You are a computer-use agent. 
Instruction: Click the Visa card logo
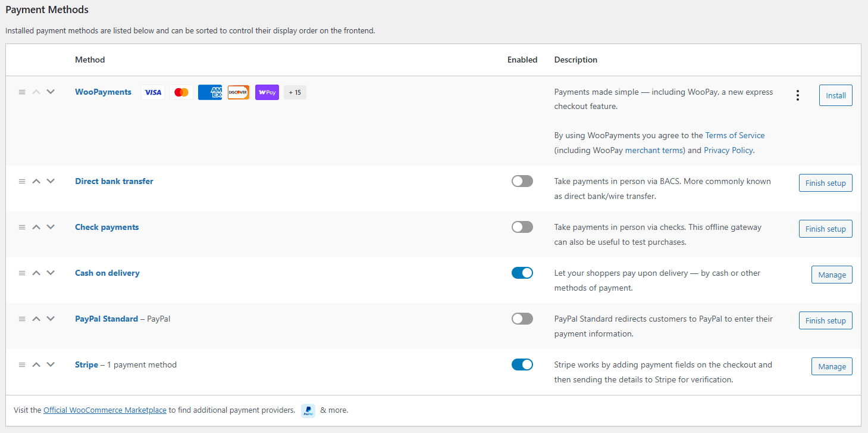(153, 92)
